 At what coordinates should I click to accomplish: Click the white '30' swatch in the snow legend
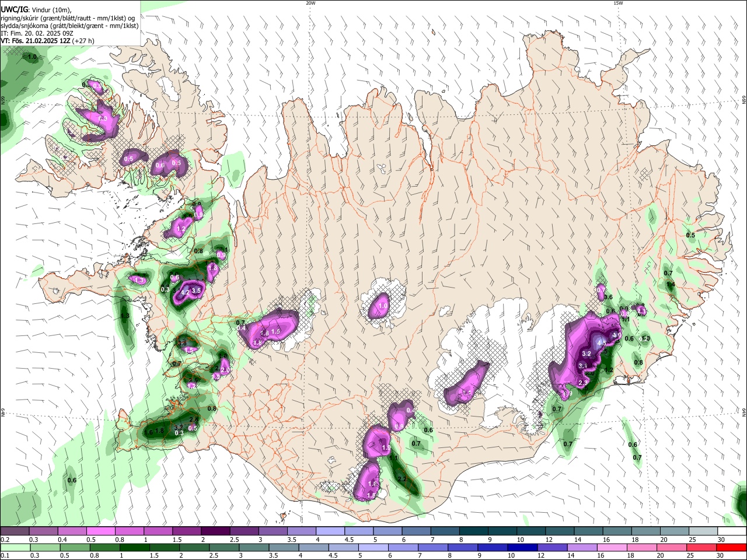click(x=732, y=532)
